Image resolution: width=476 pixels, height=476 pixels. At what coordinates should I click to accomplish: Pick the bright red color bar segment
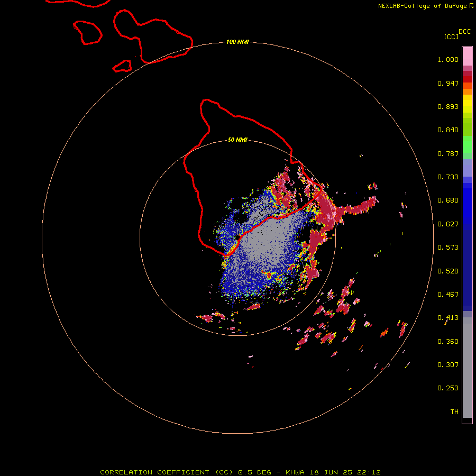[x=467, y=79]
